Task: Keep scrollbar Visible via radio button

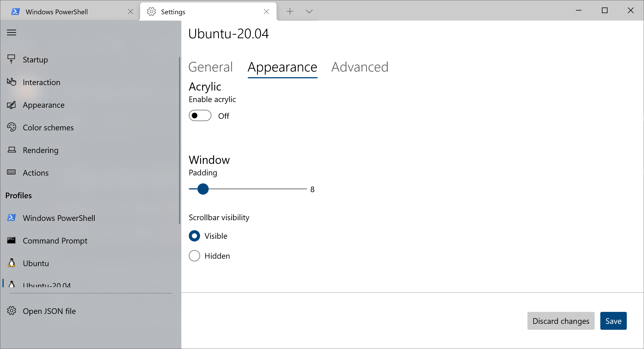Action: (x=194, y=236)
